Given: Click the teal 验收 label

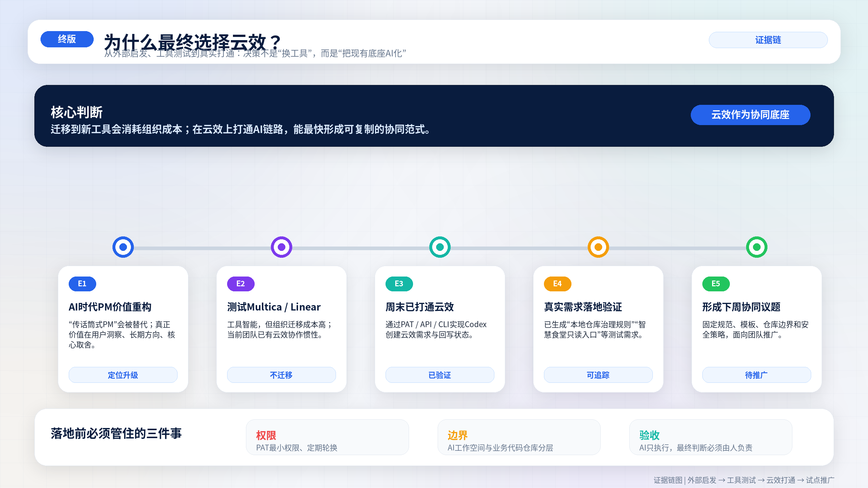Looking at the screenshot, I should tap(650, 435).
